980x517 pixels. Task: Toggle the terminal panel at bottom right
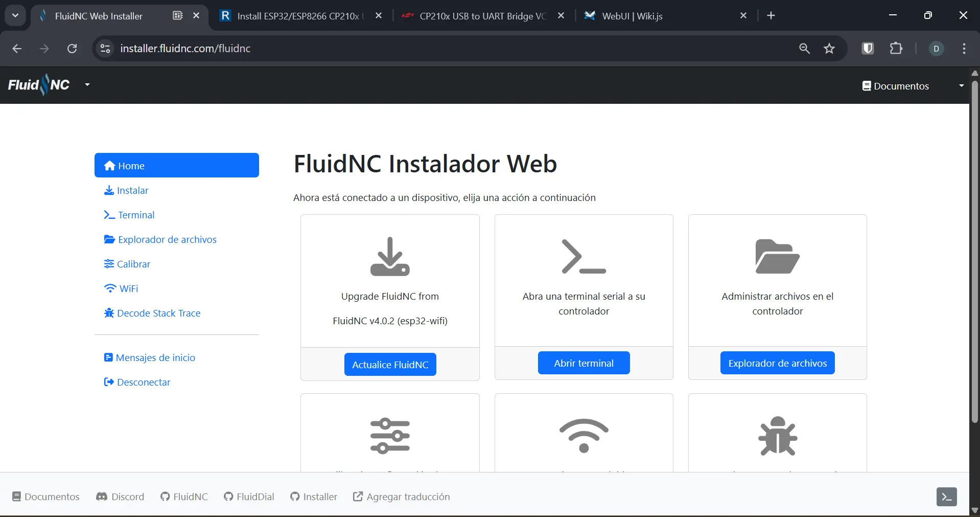click(946, 497)
